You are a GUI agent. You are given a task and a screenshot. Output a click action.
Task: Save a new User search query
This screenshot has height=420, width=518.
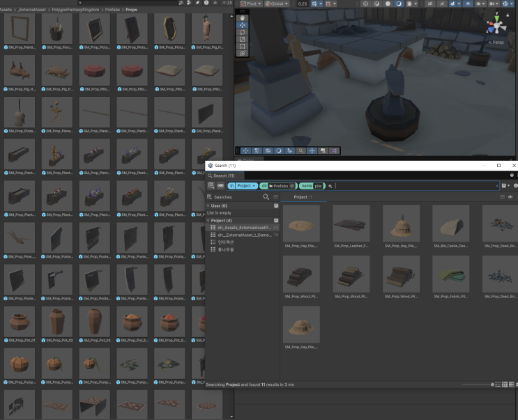click(276, 205)
